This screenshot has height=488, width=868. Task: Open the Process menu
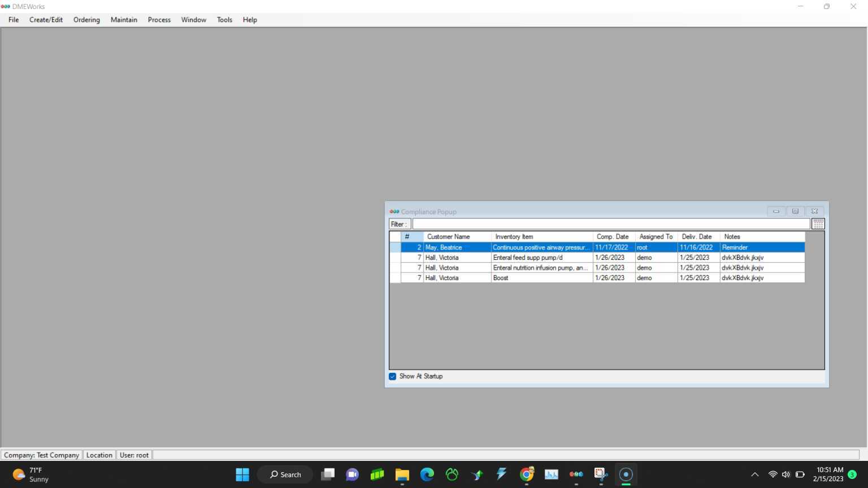pyautogui.click(x=159, y=20)
